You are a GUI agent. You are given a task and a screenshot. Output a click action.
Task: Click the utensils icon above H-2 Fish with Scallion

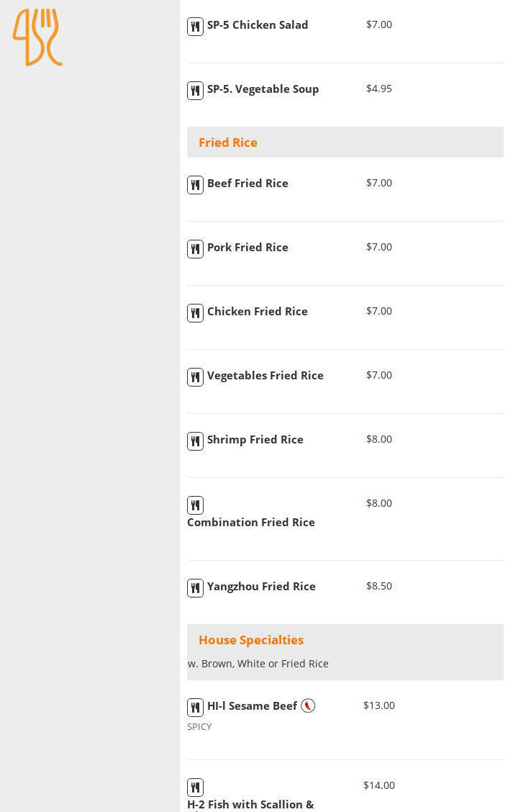pos(195,788)
